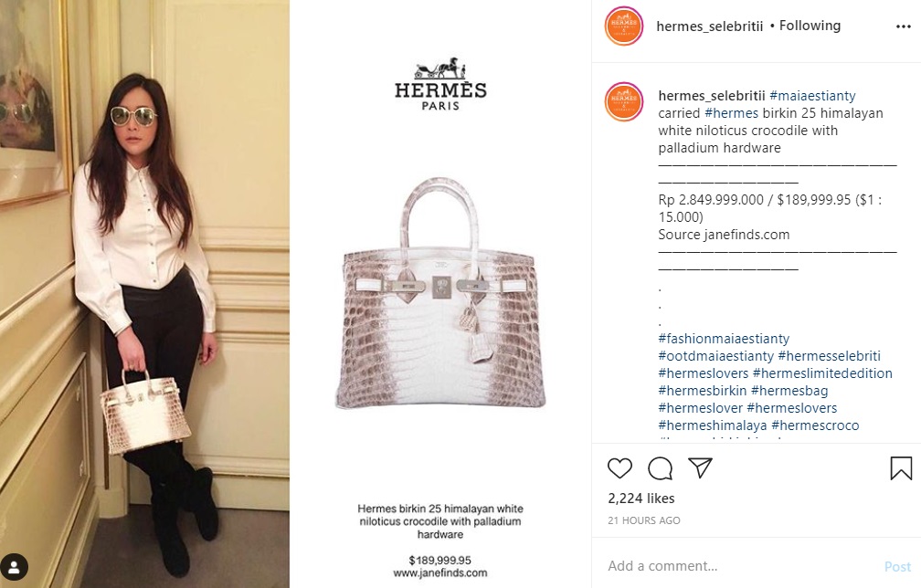Toggle the Following button

click(810, 26)
